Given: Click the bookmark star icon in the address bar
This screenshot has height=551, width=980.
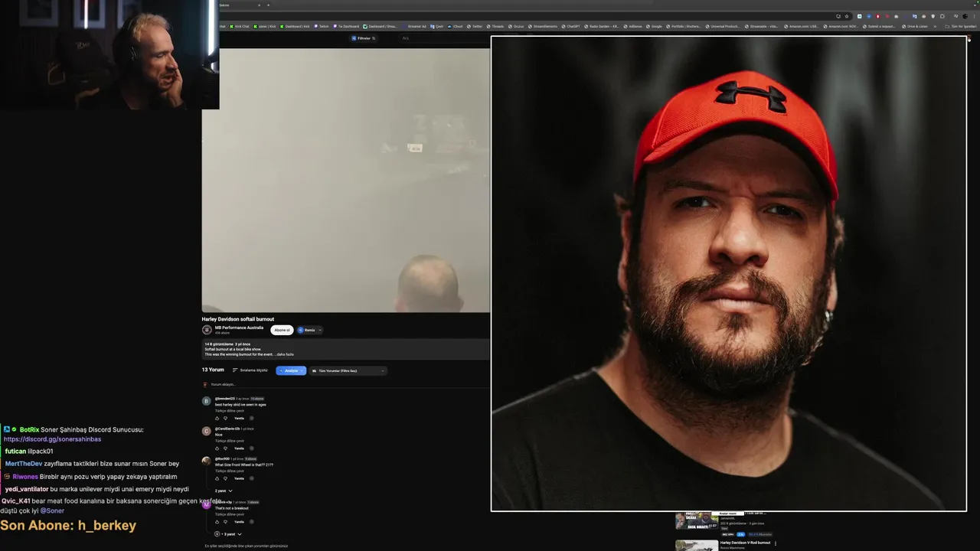Looking at the screenshot, I should (847, 16).
